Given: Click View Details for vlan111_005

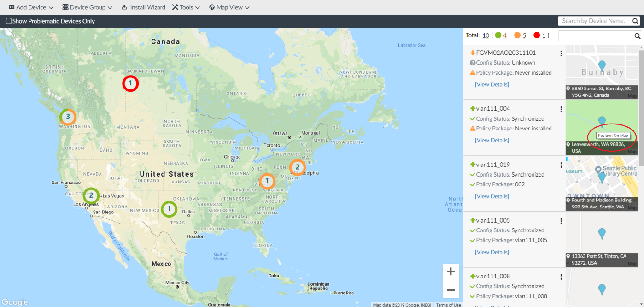Looking at the screenshot, I should (492, 252).
